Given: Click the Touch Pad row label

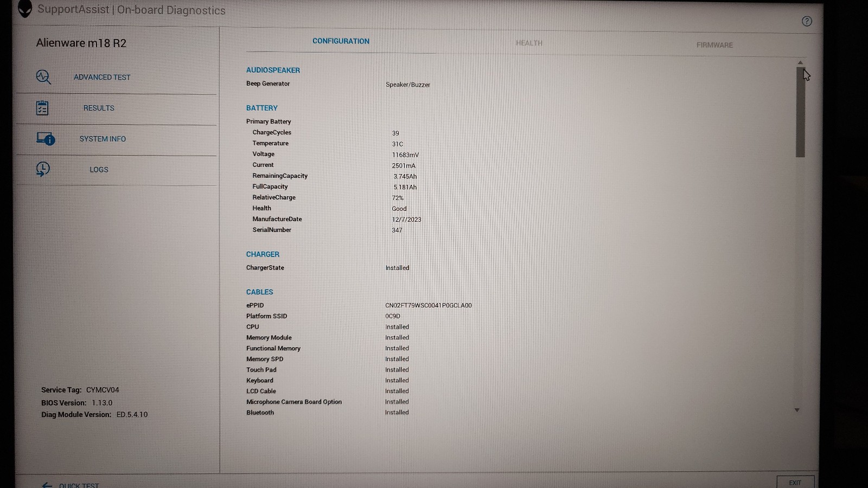Looking at the screenshot, I should pyautogui.click(x=261, y=370).
